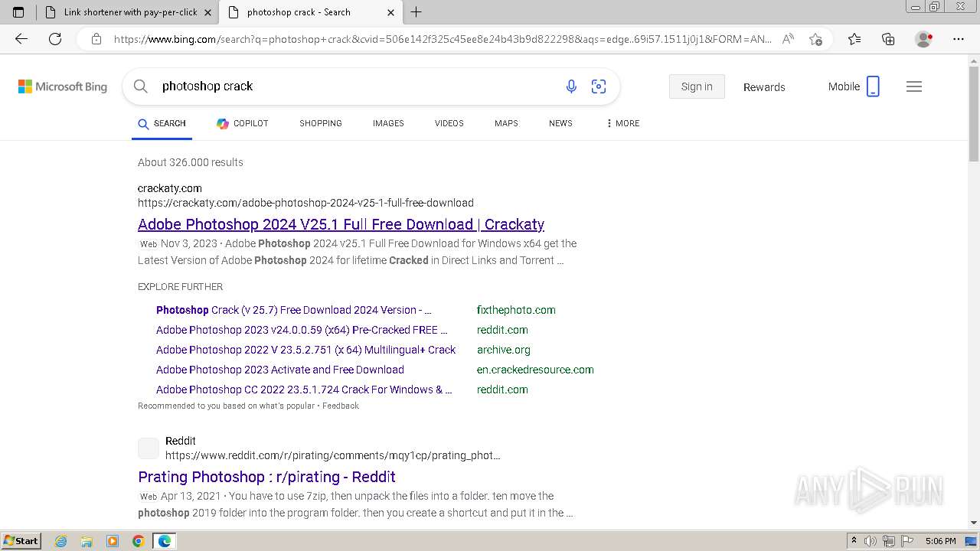Switch to NEWS results
The width and height of the screenshot is (980, 551).
(x=560, y=123)
